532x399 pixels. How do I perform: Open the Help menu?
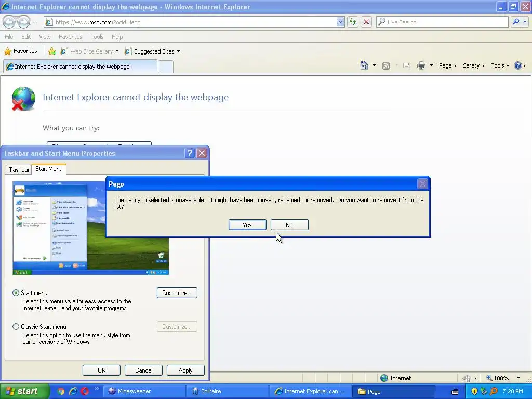coord(117,37)
